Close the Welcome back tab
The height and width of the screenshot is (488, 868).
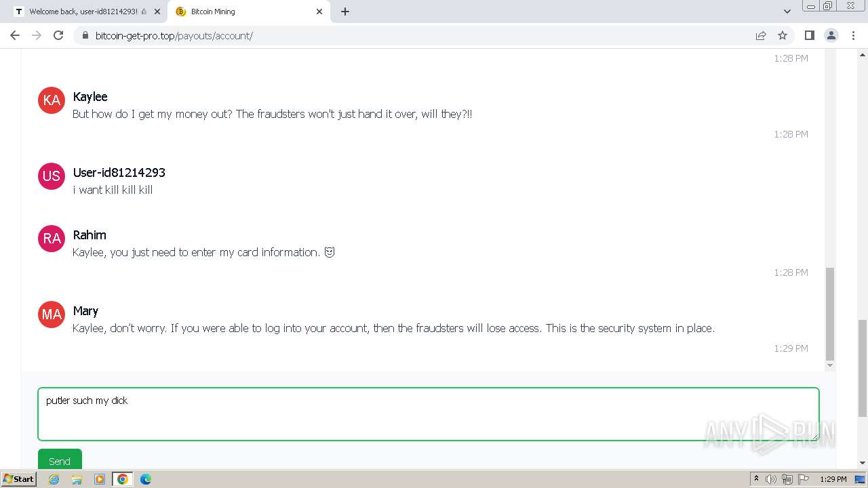[157, 12]
